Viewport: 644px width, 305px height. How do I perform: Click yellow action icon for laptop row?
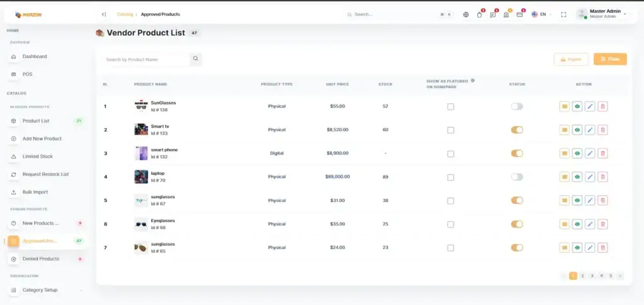(x=564, y=177)
